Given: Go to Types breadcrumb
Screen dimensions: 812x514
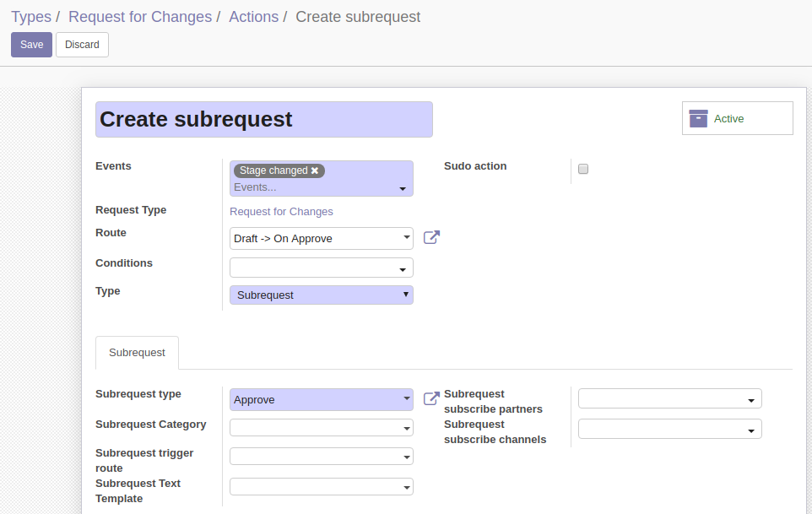Looking at the screenshot, I should click(31, 17).
